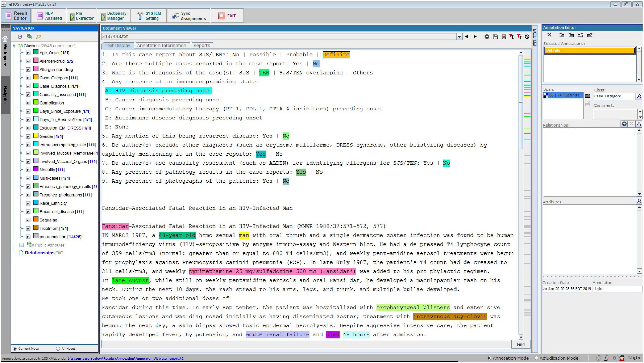The image size is (644, 363).
Task: Click the save floppy disk icon
Action: 496,37
